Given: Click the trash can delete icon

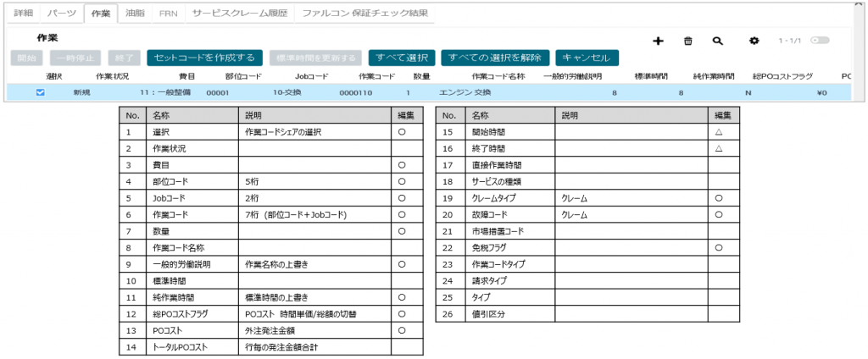Looking at the screenshot, I should 687,41.
